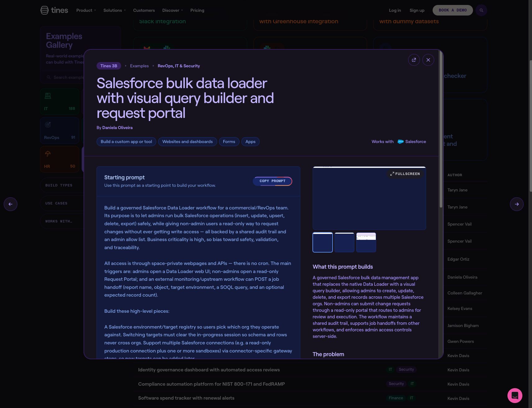Click the main preview image
532x408 pixels.
coord(369,198)
